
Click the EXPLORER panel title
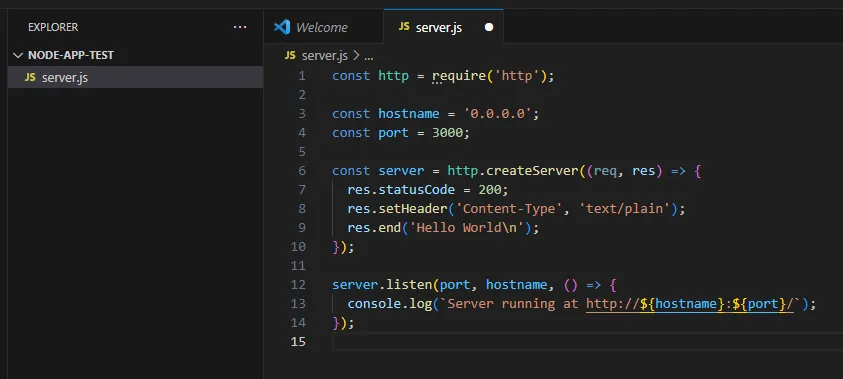[x=53, y=27]
